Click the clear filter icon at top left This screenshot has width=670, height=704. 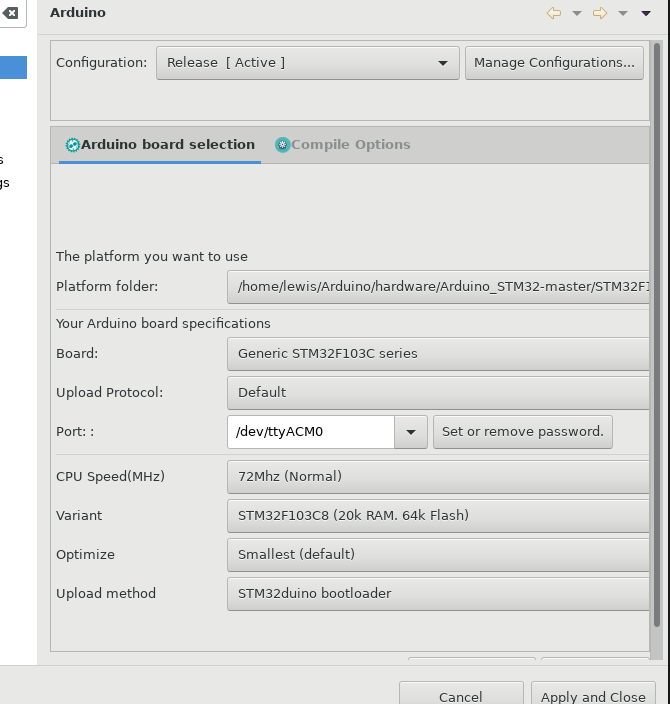[x=10, y=13]
